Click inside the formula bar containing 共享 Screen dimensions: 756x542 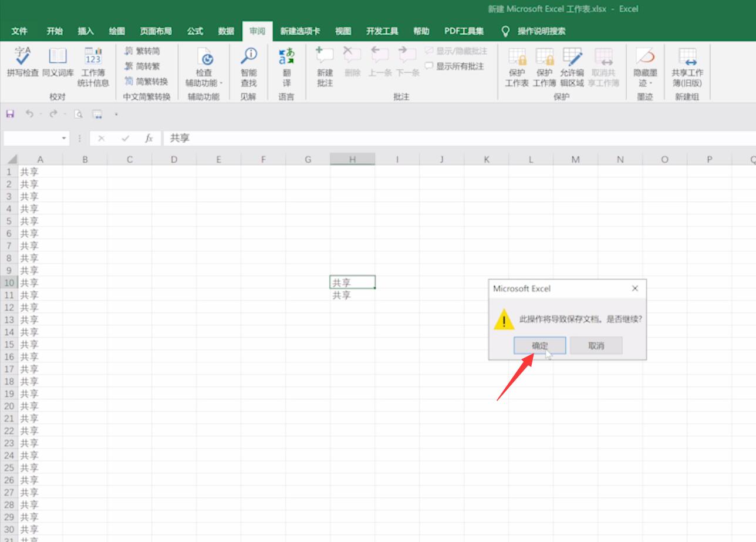[460, 139]
